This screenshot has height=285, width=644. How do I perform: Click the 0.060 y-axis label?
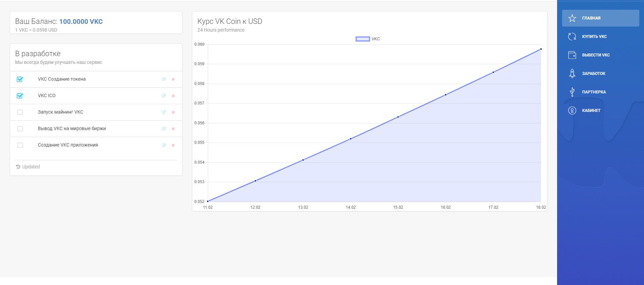199,44
